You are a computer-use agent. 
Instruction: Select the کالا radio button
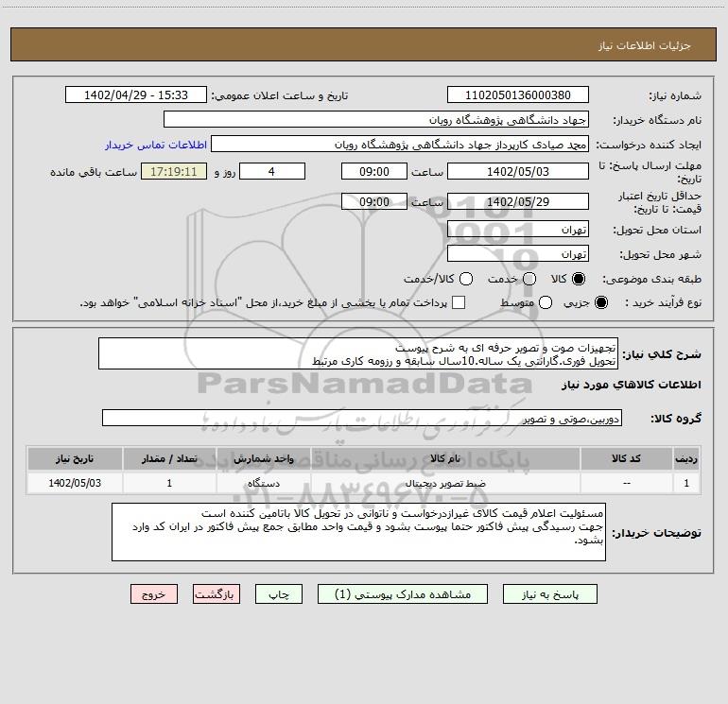pyautogui.click(x=579, y=279)
